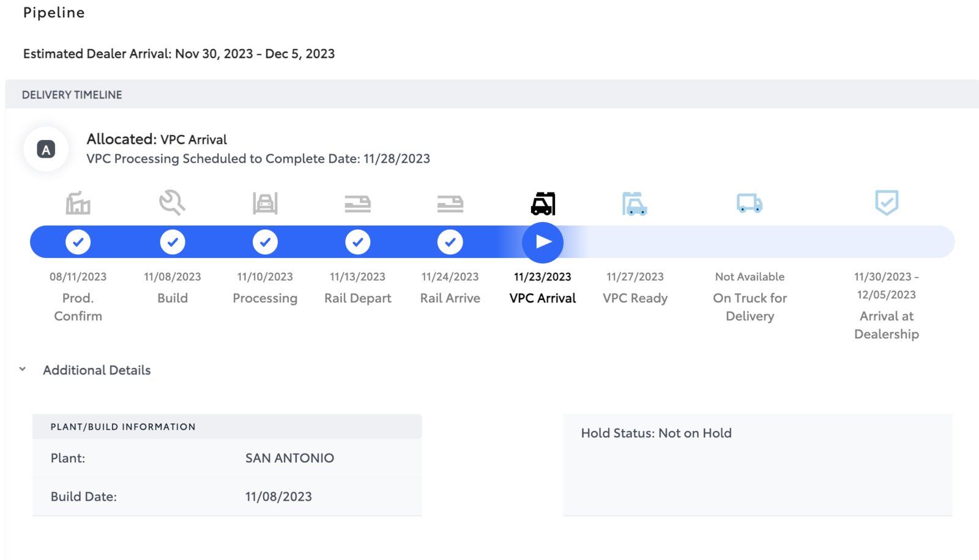
Task: Click the 08/11/2023 Prod. Confirm date
Action: (x=78, y=277)
